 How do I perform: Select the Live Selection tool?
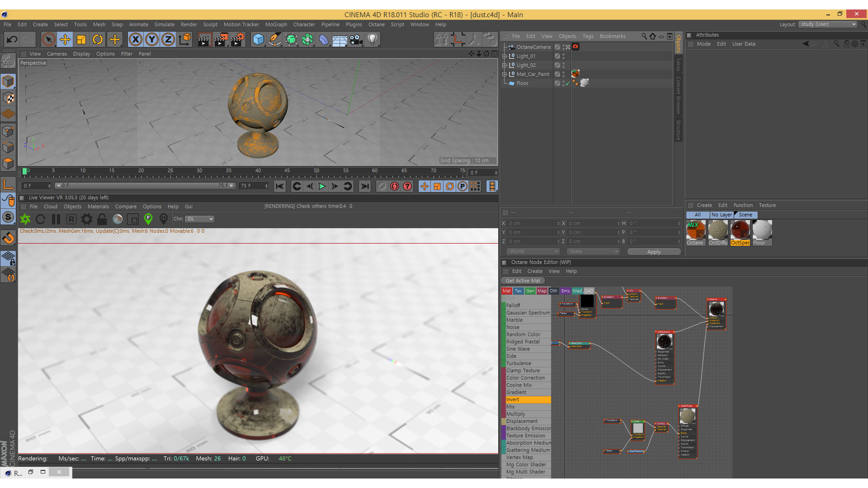(x=48, y=40)
